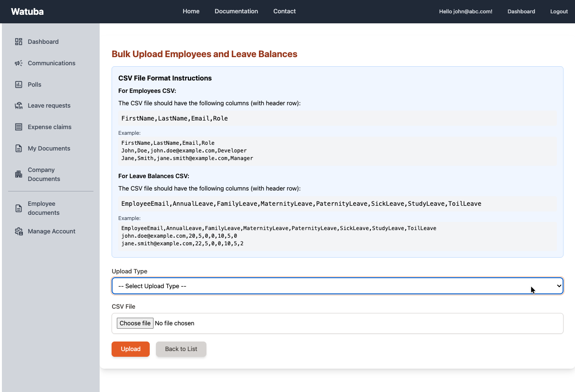Click the 'Upload Type' field label
The width and height of the screenshot is (575, 392).
[x=130, y=271]
